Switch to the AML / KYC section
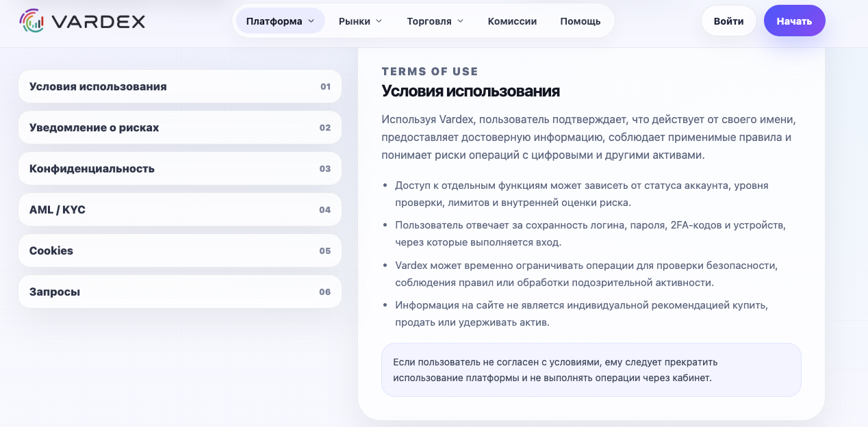 coord(180,209)
